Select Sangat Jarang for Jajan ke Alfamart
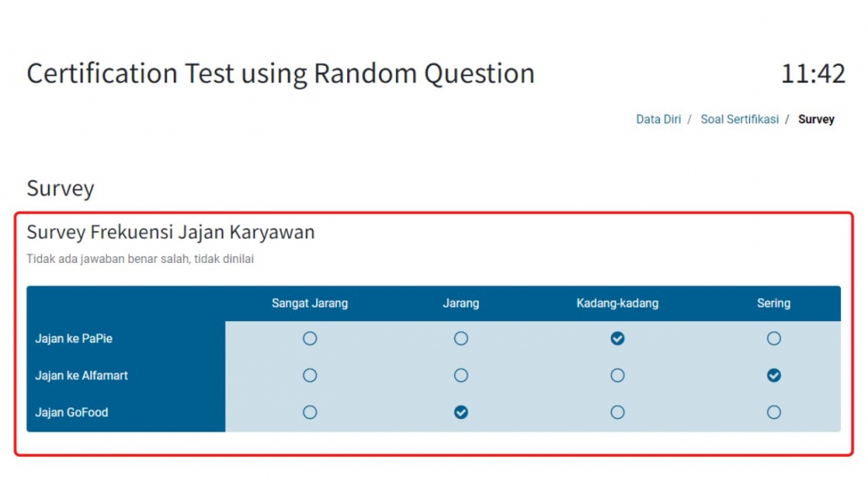The image size is (868, 488). click(309, 376)
